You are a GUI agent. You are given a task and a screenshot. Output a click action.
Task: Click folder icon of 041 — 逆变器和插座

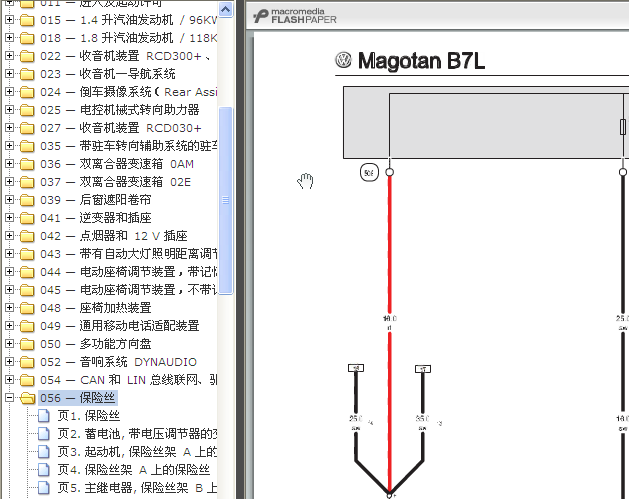(27, 218)
